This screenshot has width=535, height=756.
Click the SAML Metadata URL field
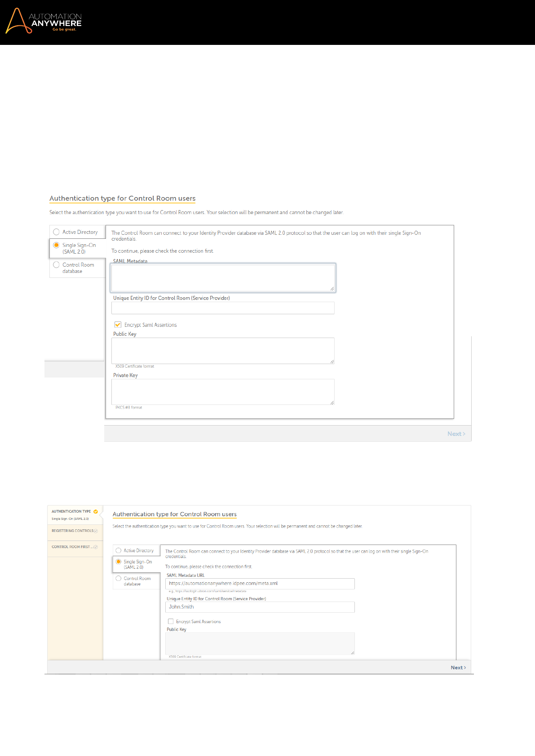pyautogui.click(x=260, y=584)
